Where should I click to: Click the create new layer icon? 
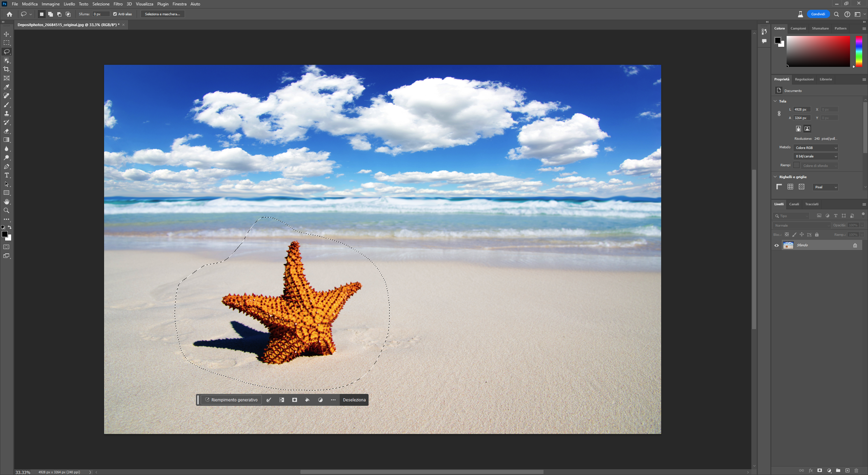(x=847, y=470)
